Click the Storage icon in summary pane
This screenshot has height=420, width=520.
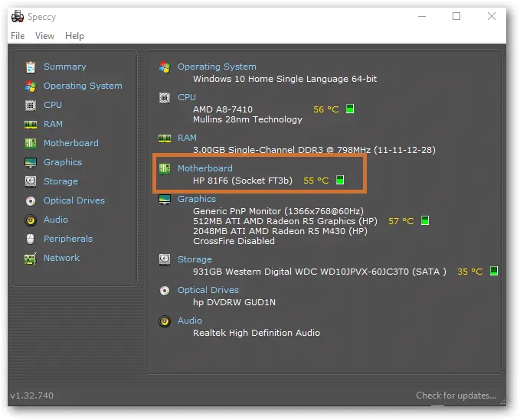click(x=165, y=259)
